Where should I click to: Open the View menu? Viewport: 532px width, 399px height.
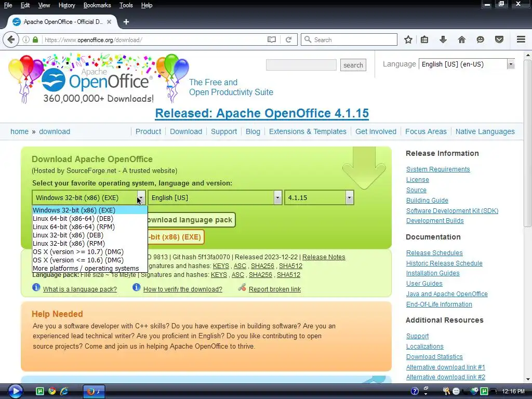pos(44,5)
